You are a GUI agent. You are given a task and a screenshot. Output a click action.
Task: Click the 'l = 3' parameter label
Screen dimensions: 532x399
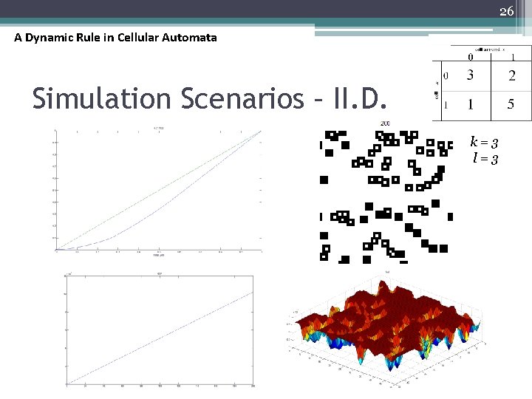pyautogui.click(x=485, y=158)
